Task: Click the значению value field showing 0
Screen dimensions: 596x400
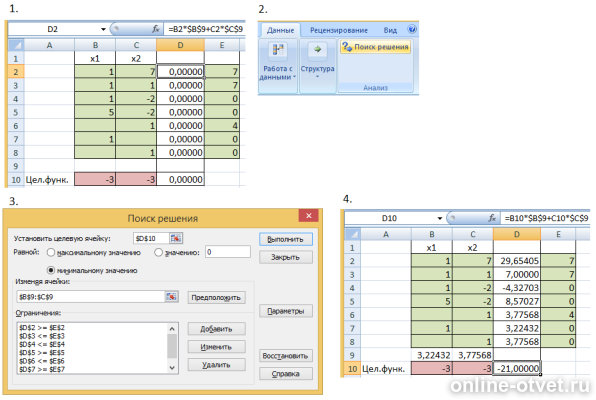Action: coord(228,252)
